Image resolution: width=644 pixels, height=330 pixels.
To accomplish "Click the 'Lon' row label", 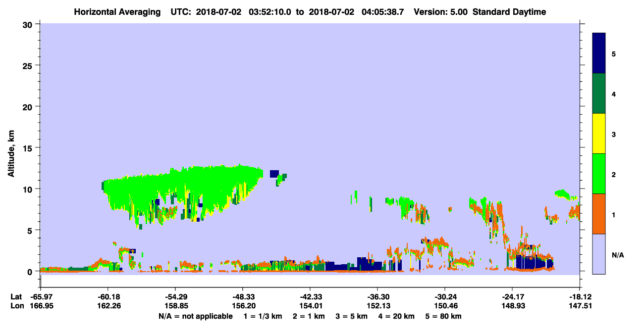I will point(16,306).
